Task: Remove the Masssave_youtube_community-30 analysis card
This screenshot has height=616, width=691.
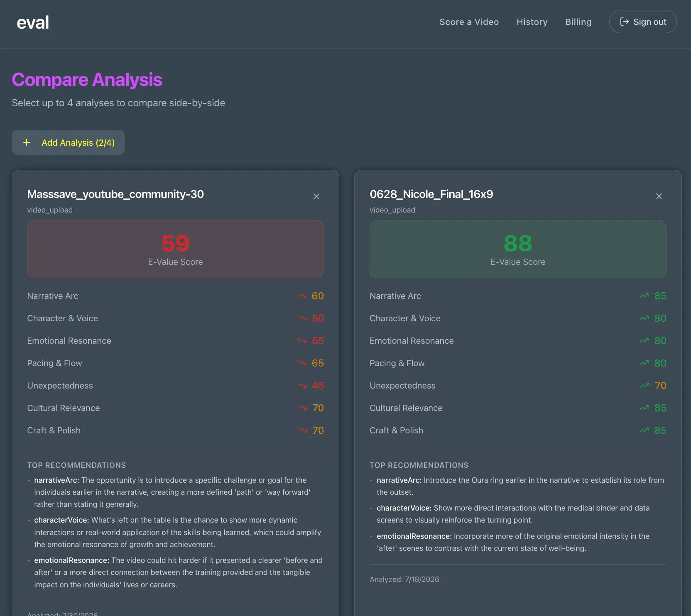Action: (x=316, y=196)
